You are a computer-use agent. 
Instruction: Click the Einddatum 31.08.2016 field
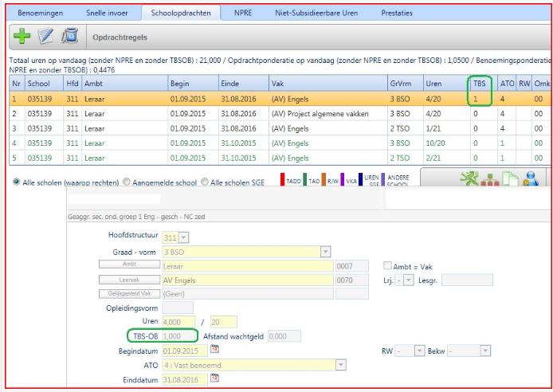pyautogui.click(x=185, y=380)
